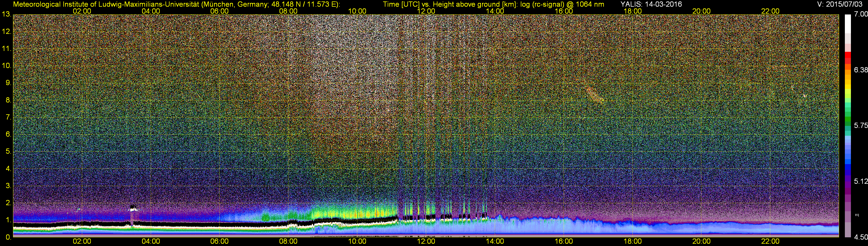This screenshot has height=246, width=868.
Task: Click the 13 km height axis label
Action: [6, 14]
